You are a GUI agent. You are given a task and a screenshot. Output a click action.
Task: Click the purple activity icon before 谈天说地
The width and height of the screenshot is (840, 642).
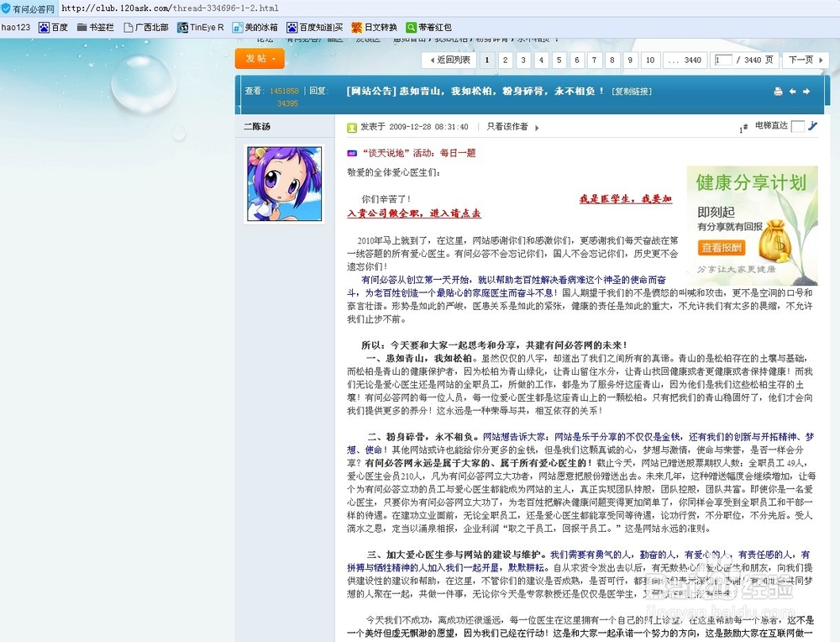(x=352, y=153)
